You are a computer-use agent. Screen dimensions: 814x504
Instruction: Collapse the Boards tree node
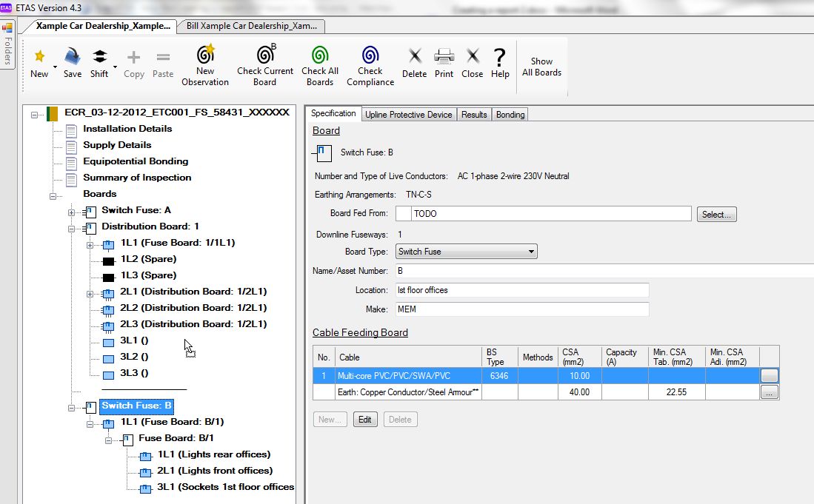[x=53, y=197]
